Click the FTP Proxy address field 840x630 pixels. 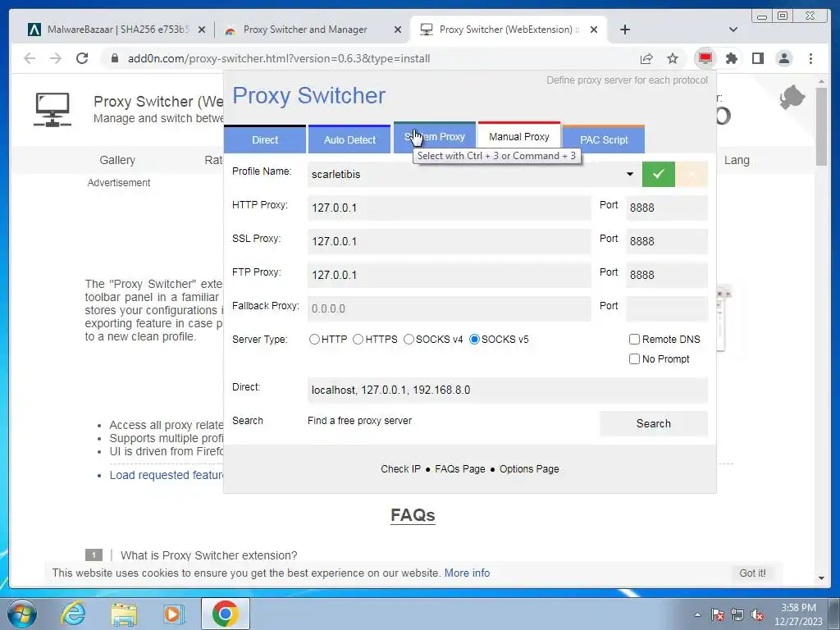(x=449, y=275)
